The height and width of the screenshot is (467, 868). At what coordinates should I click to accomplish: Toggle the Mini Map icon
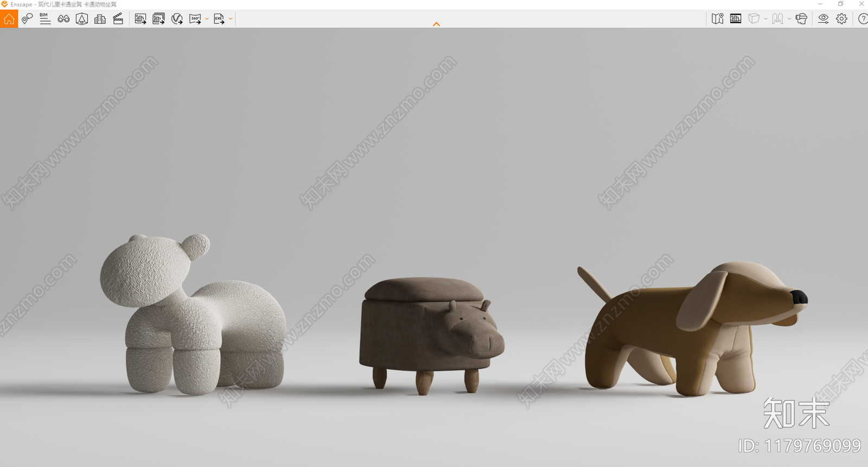(718, 19)
